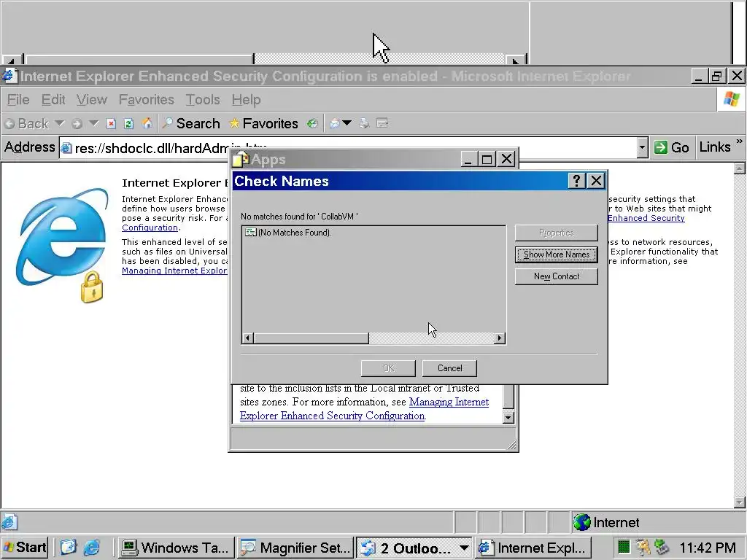Expand the 2 Outlook grouped taskbar button
The height and width of the screenshot is (560, 747).
(414, 548)
